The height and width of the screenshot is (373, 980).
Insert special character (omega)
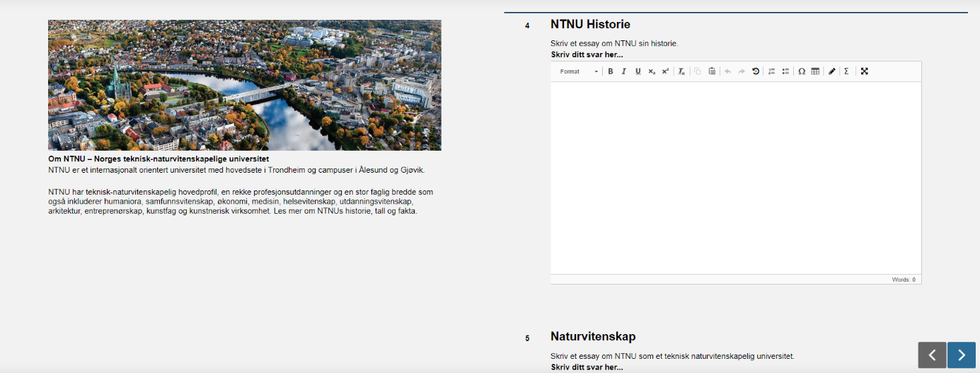tap(802, 71)
